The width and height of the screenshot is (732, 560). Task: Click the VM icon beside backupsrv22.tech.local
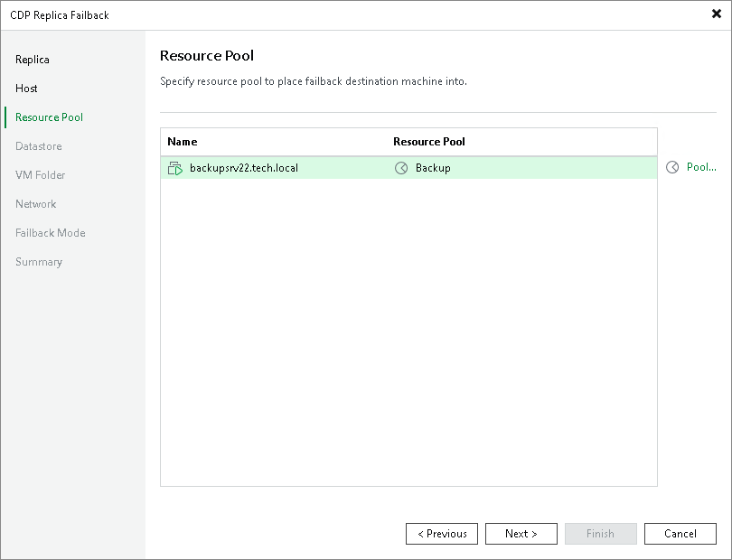[x=174, y=167]
